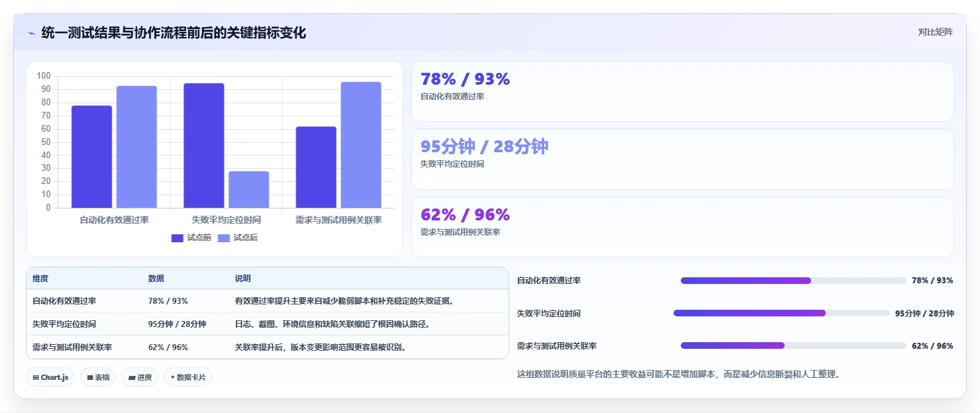Click the 维度 table column header
Image resolution: width=980 pixels, height=413 pixels.
coord(40,279)
